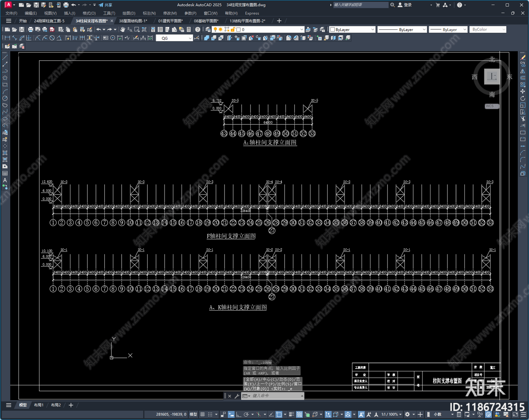Click the Share button in title bar
Image resolution: width=529 pixels, height=420 pixels.
click(x=105, y=5)
